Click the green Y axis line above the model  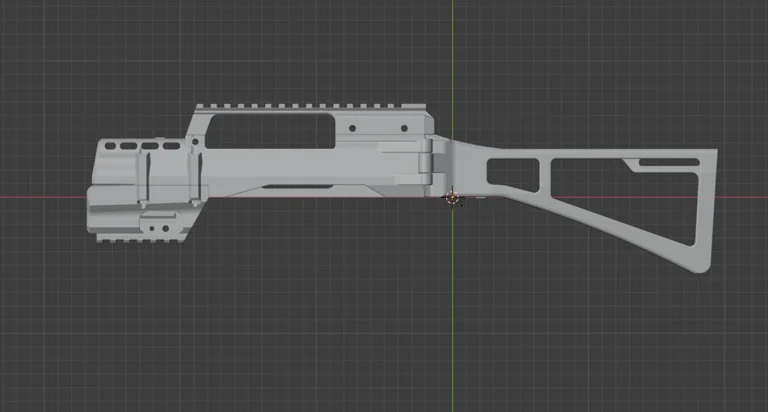[452, 50]
